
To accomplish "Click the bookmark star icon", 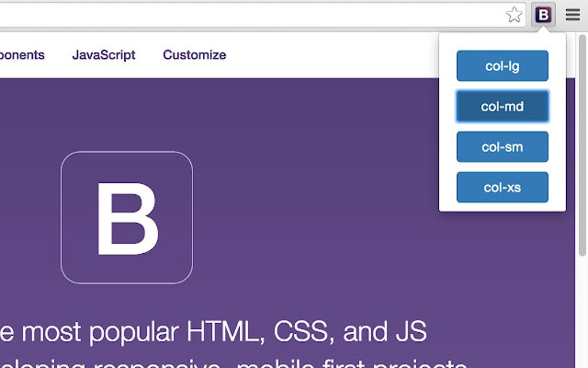I will [514, 15].
